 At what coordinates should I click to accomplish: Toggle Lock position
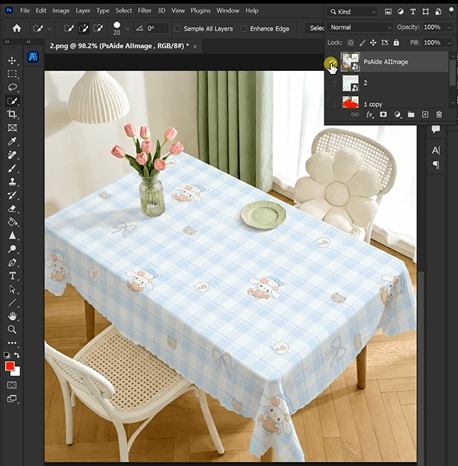click(373, 43)
